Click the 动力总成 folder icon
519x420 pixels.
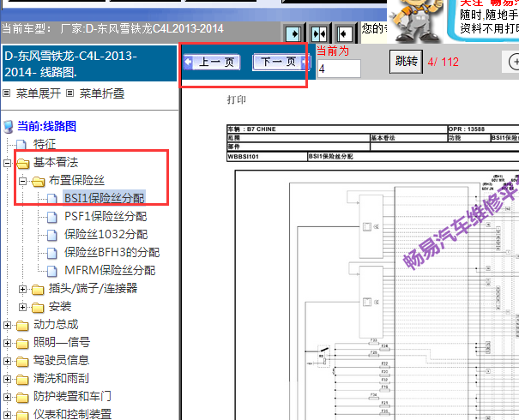click(x=22, y=326)
